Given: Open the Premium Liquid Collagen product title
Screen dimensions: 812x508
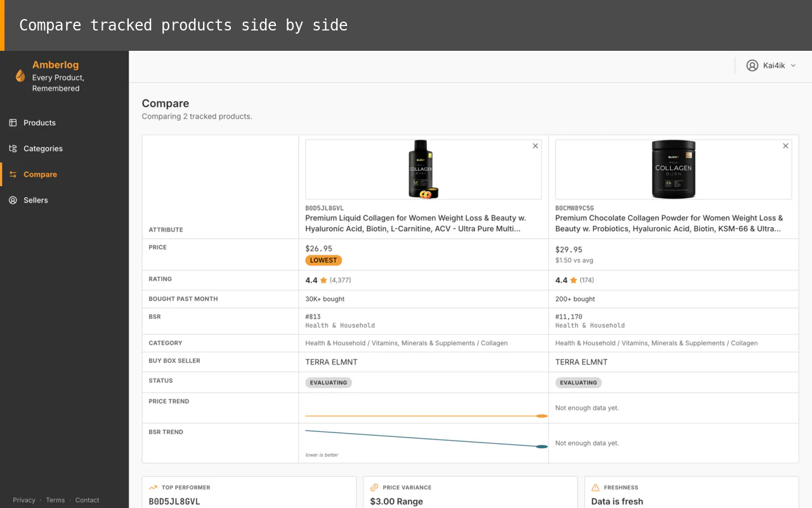Looking at the screenshot, I should [416, 223].
